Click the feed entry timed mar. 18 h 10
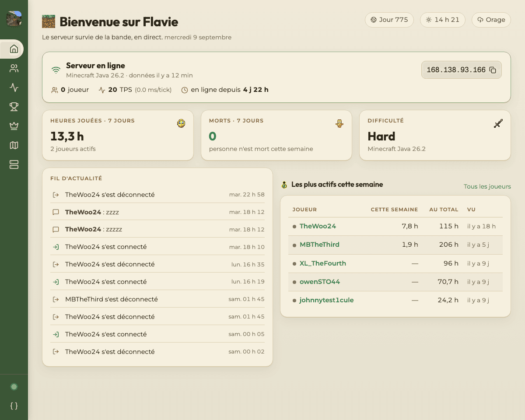The image size is (525, 420). [157, 247]
